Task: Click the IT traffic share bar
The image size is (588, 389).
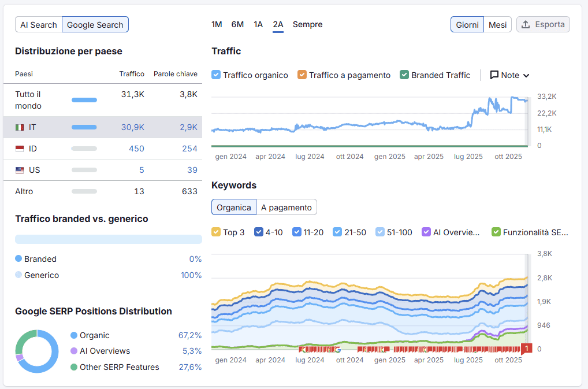Action: click(x=84, y=128)
